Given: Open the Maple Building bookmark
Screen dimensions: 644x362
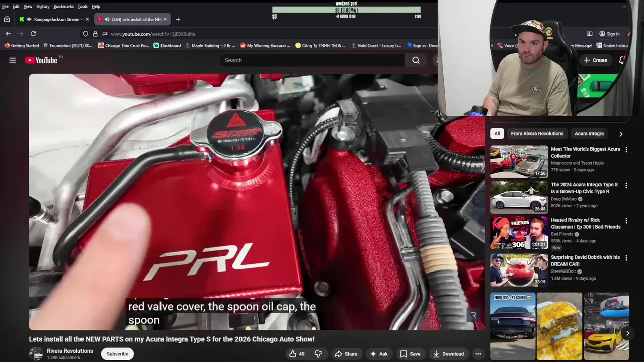Looking at the screenshot, I should point(210,45).
